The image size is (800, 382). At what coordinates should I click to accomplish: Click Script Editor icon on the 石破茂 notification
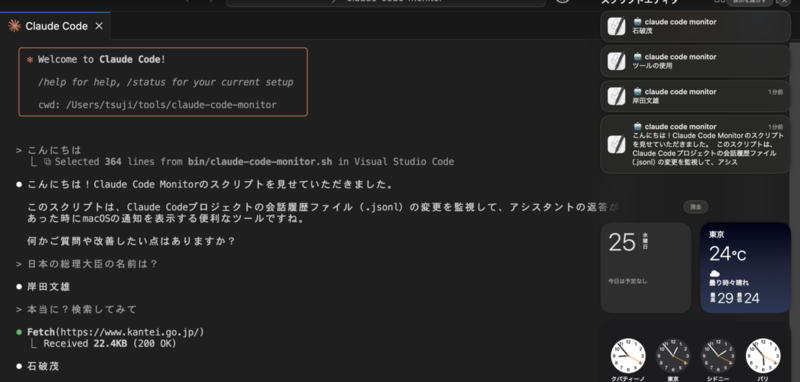pyautogui.click(x=616, y=27)
